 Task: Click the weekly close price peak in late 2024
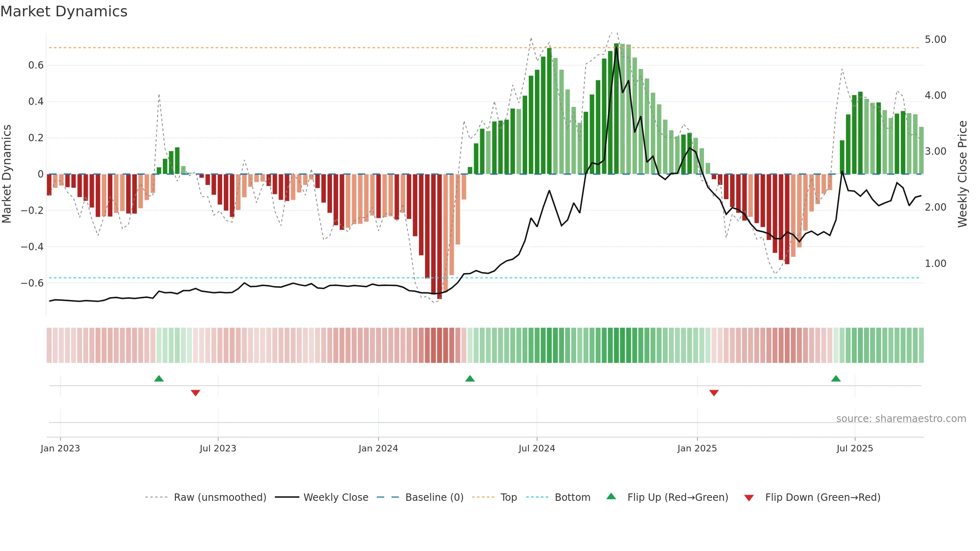[x=616, y=47]
